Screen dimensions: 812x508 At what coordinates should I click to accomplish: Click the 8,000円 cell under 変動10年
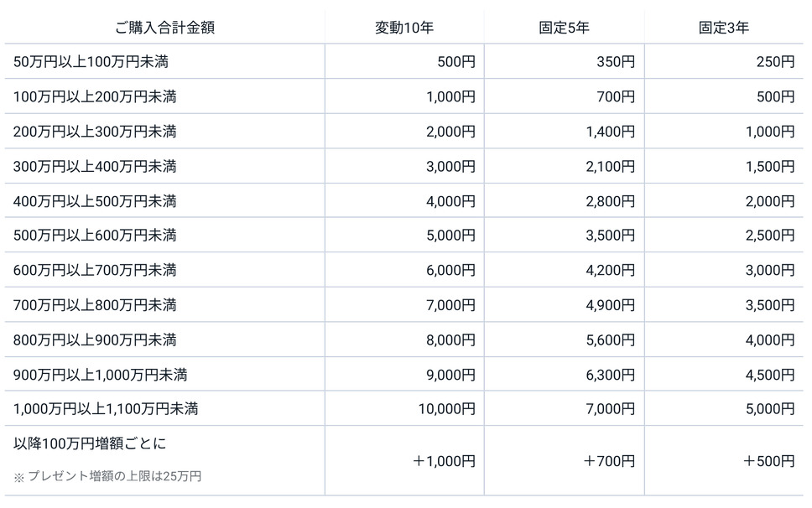coord(450,340)
